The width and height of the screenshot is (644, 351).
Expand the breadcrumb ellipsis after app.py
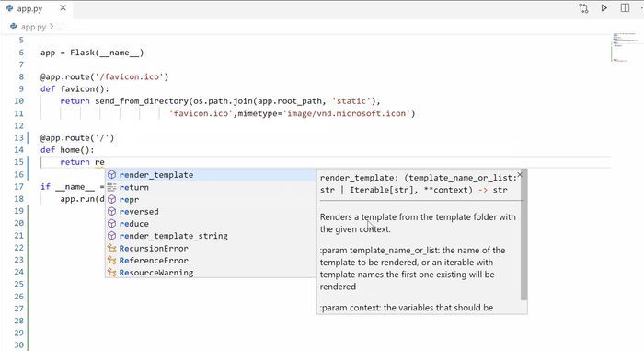point(60,27)
